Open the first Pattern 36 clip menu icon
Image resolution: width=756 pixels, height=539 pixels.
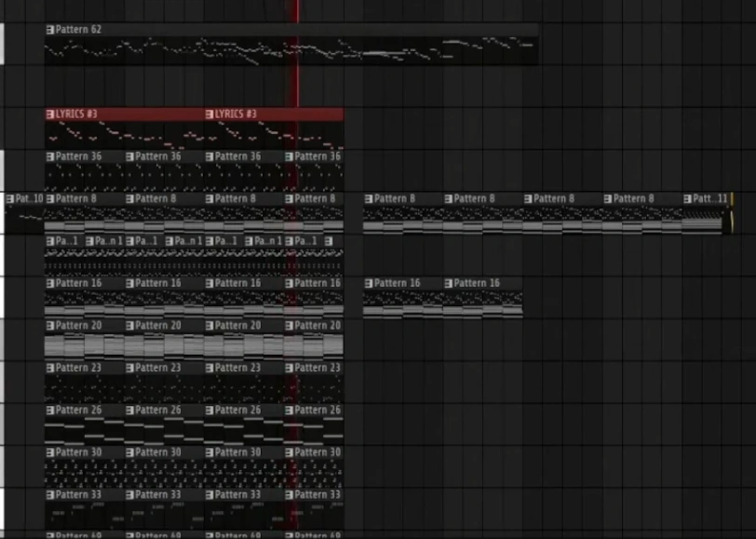[49, 156]
